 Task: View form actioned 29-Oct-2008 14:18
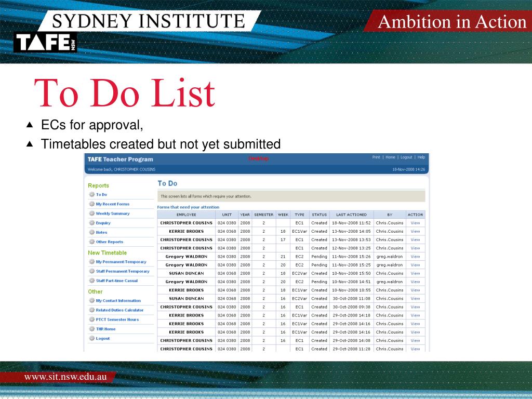click(415, 315)
